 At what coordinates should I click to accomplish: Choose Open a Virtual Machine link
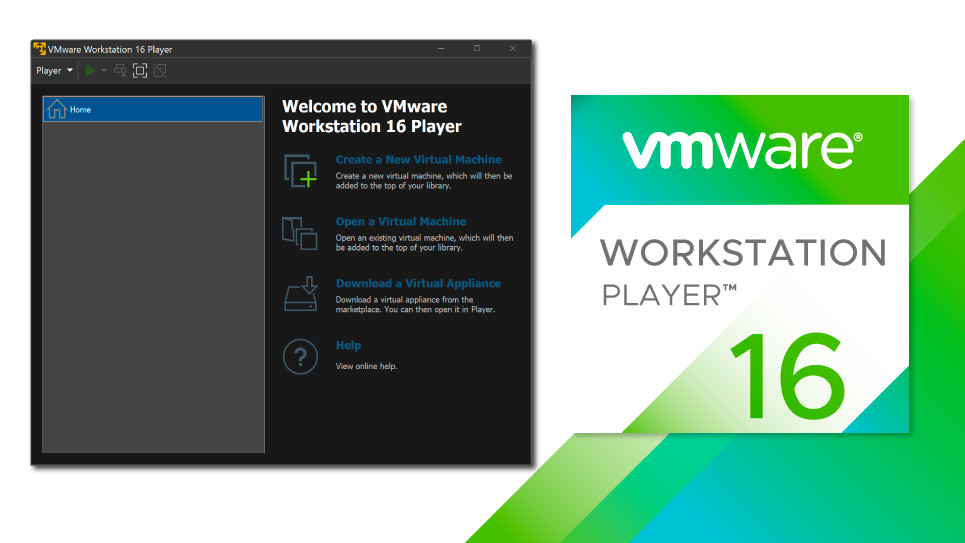coord(400,222)
